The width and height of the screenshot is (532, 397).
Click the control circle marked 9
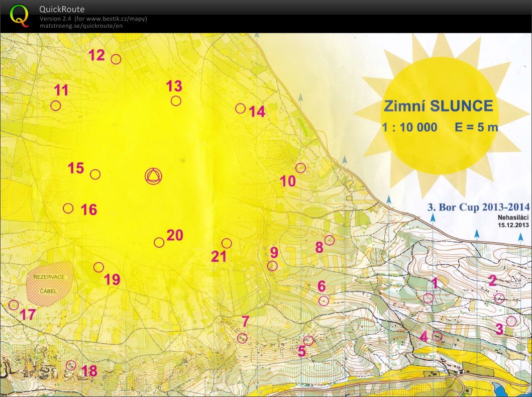[x=272, y=266]
